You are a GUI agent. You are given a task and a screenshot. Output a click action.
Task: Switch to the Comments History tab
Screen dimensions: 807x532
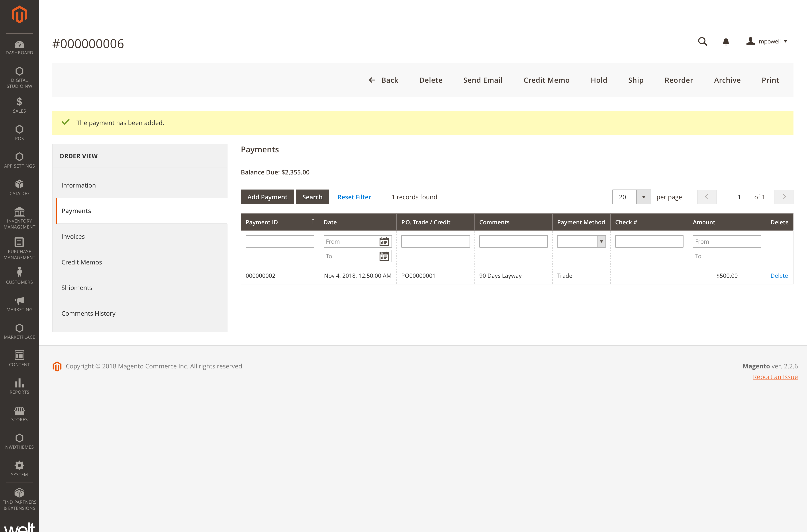(88, 313)
